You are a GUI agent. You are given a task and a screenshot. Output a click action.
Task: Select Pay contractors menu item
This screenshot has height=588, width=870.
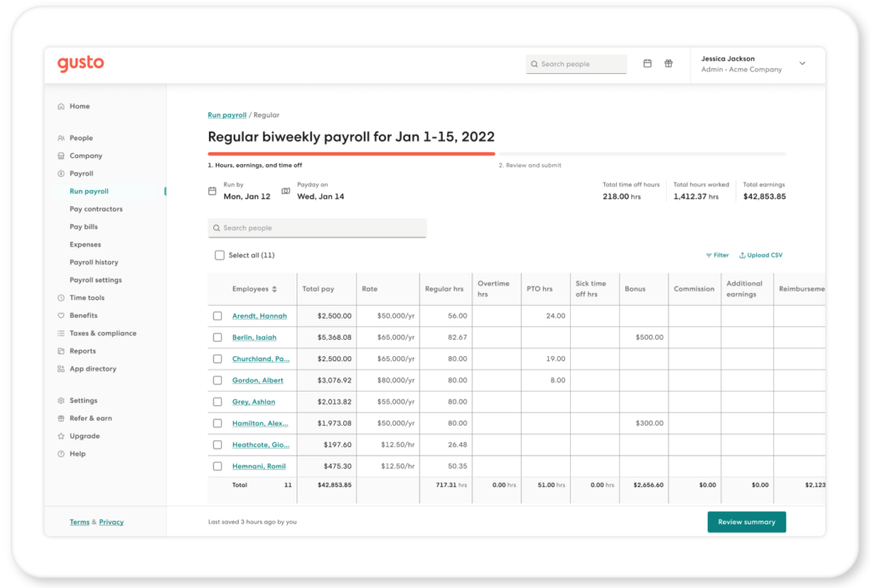pyautogui.click(x=96, y=209)
